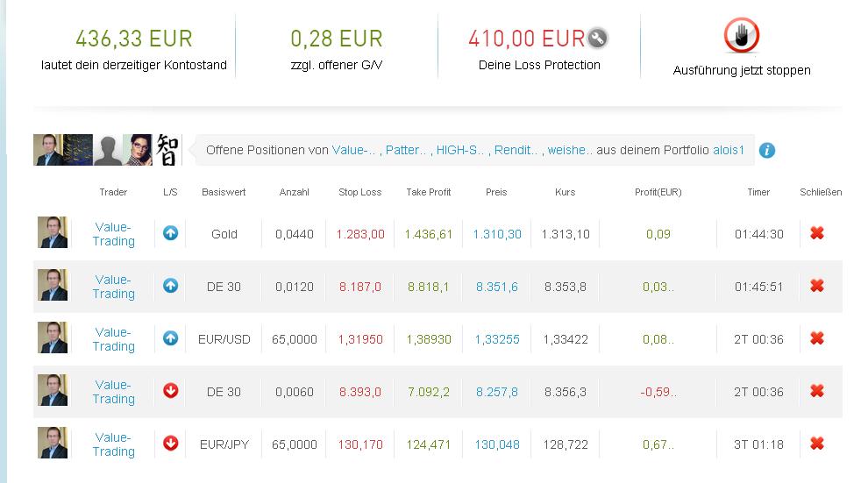Expand truncated profit in short DE 30 row

(658, 392)
